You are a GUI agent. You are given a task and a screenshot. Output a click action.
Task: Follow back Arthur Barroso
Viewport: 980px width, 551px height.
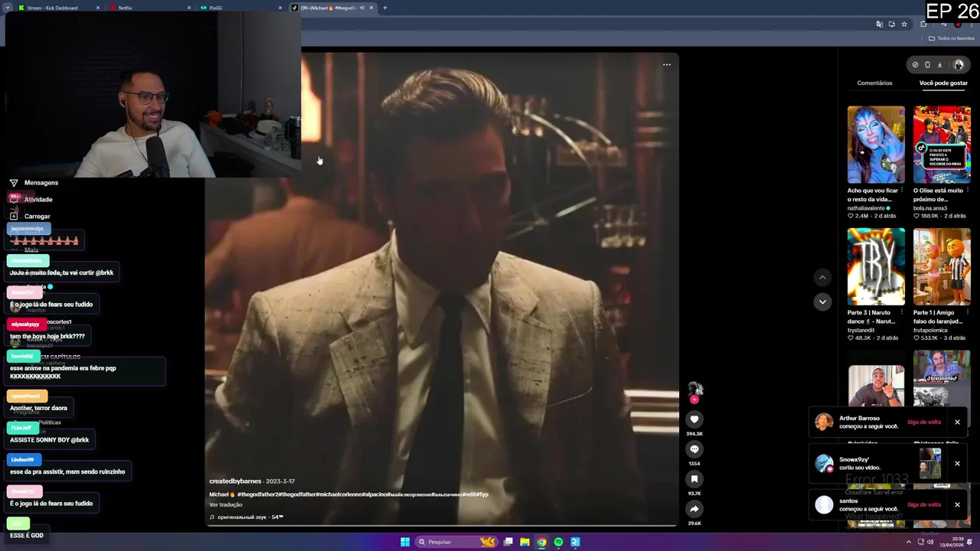pyautogui.click(x=924, y=422)
